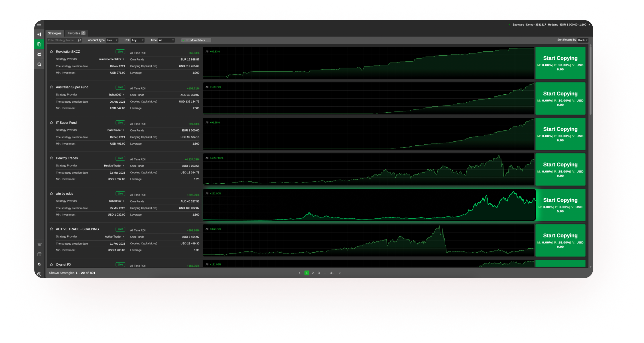
Task: Click hzha0067 provider on win by odds
Action: [115, 201]
